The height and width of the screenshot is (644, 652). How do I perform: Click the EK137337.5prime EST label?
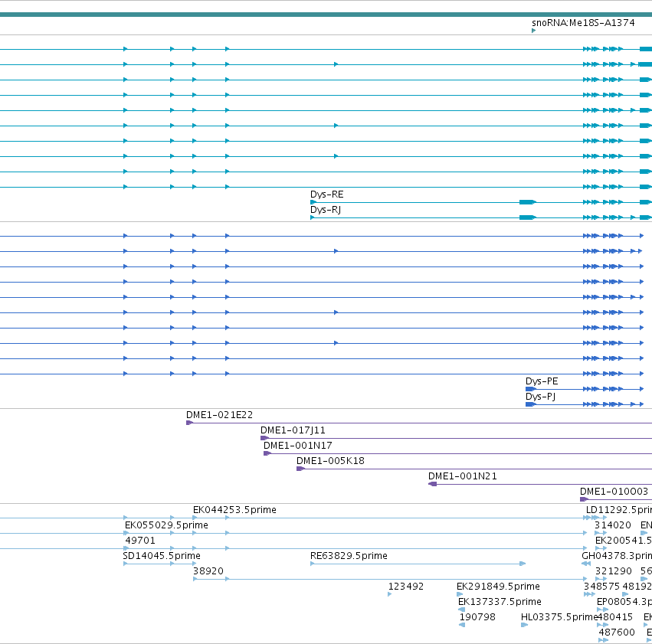click(x=500, y=602)
